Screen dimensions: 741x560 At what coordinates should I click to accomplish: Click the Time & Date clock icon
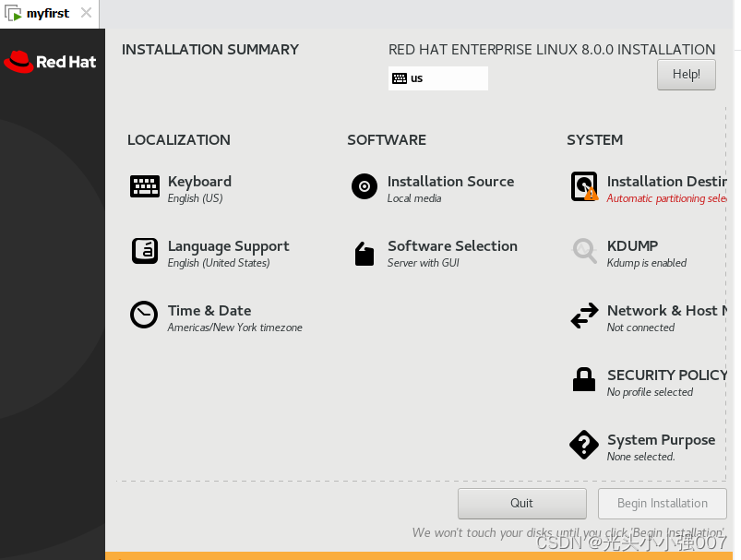[x=144, y=315]
